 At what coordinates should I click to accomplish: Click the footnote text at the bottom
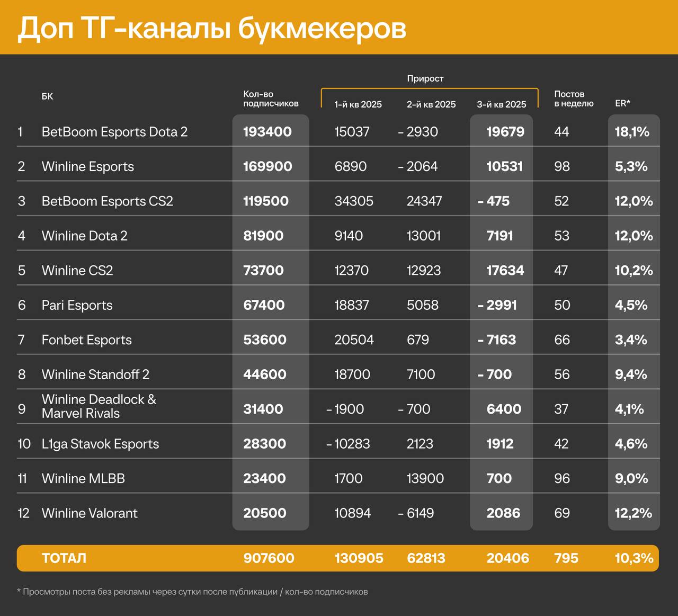[193, 592]
